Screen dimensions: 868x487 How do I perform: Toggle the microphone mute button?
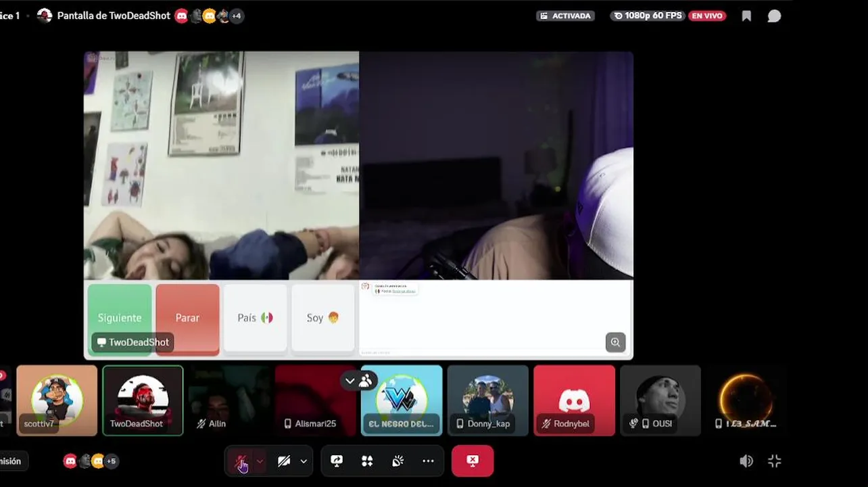(x=241, y=461)
